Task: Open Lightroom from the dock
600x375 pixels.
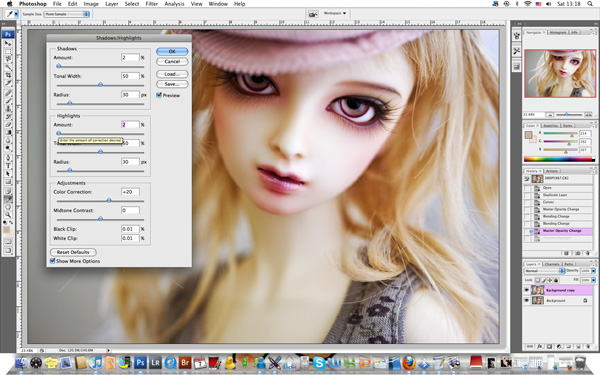Action: coord(155,362)
